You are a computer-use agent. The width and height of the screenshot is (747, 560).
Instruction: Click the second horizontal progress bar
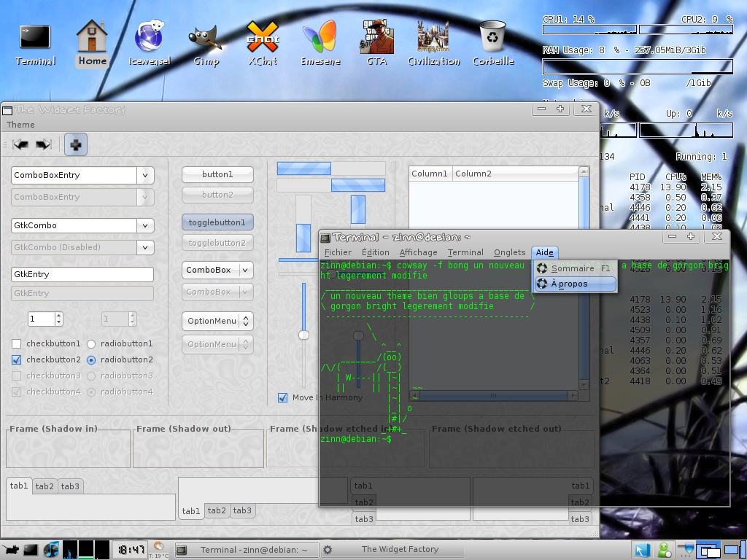click(x=331, y=185)
